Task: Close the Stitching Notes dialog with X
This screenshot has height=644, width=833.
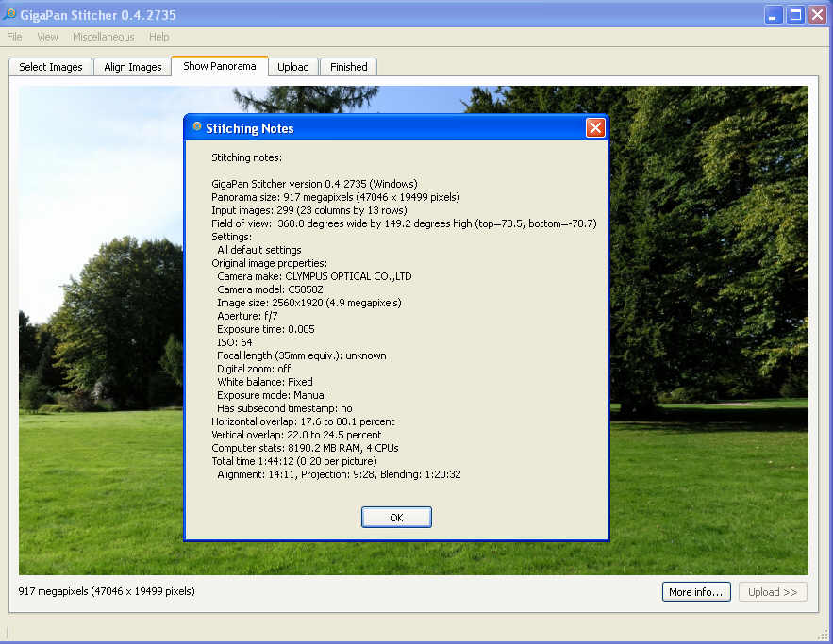Action: pyautogui.click(x=594, y=128)
